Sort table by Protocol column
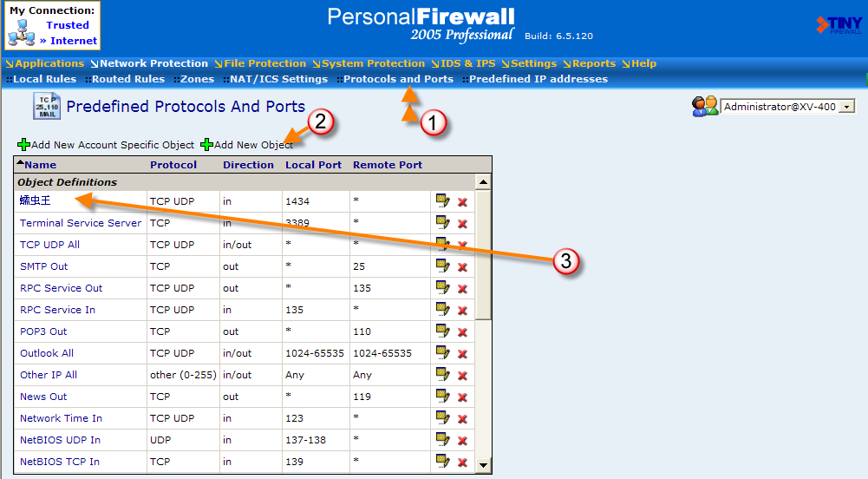Viewport: 868px width, 479px height. click(x=173, y=165)
